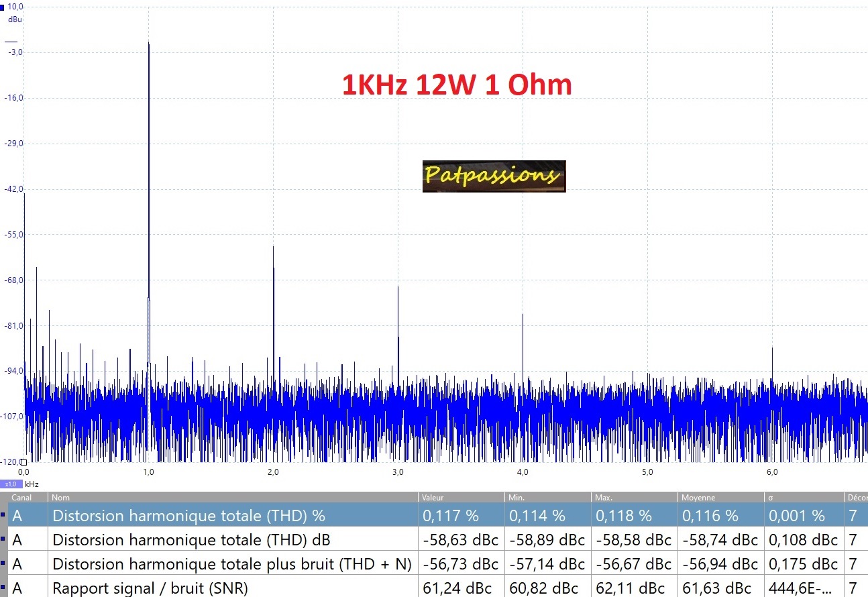This screenshot has height=597, width=868.
Task: Click the row marker beside THD % measurement
Action: (3, 516)
